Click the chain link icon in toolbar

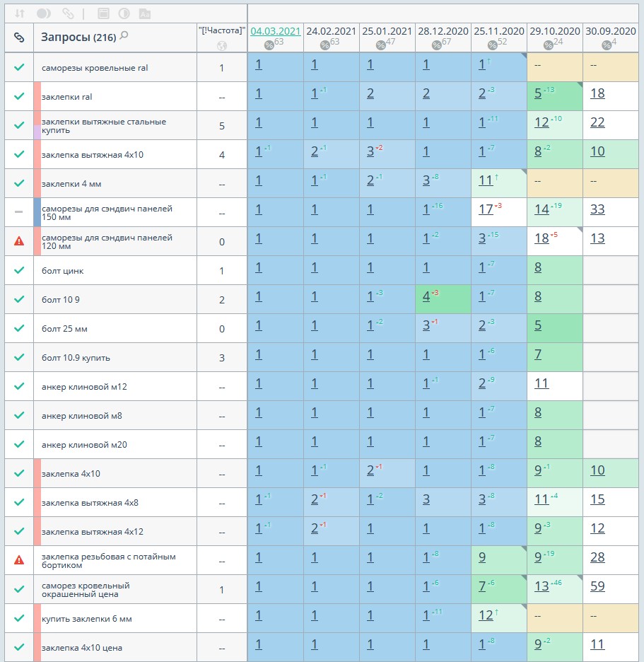click(68, 13)
